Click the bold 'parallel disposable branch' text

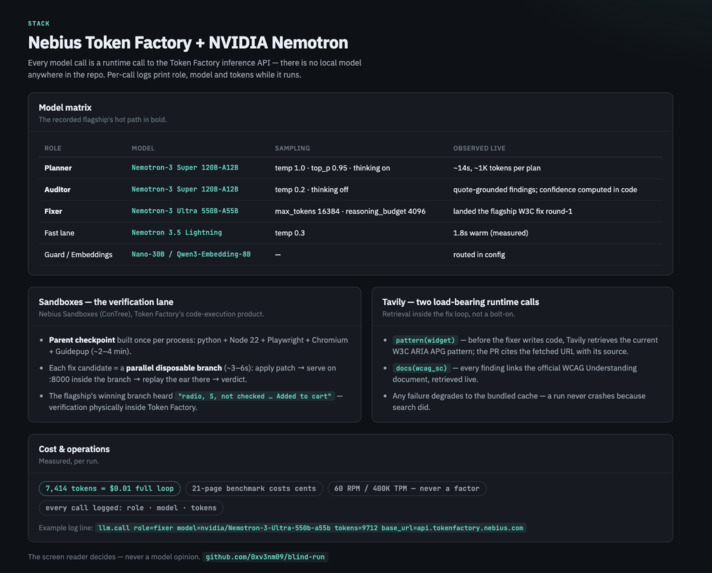(x=174, y=368)
